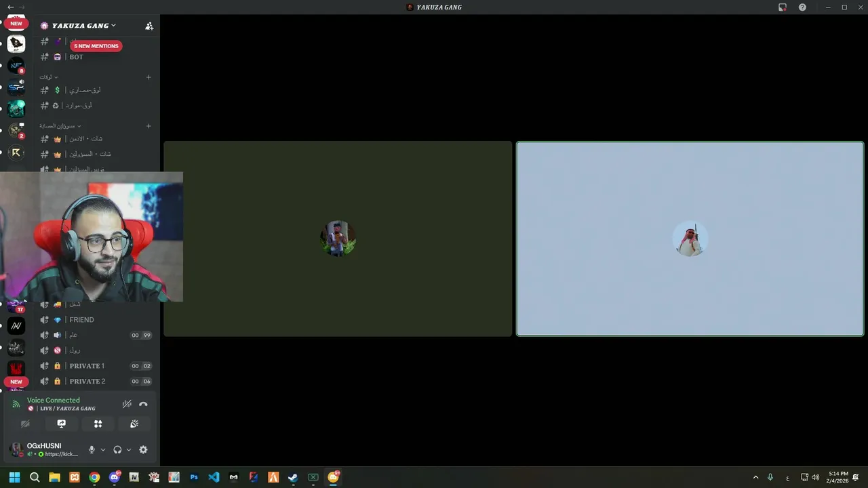Turn on camera in voice panel
Image resolution: width=868 pixels, height=488 pixels.
pyautogui.click(x=25, y=424)
